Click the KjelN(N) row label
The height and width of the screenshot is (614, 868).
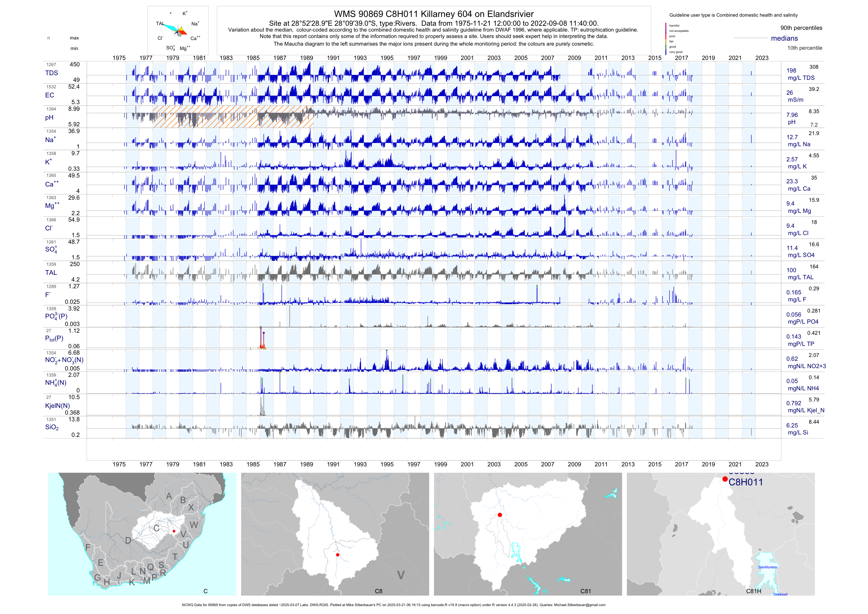(x=58, y=406)
